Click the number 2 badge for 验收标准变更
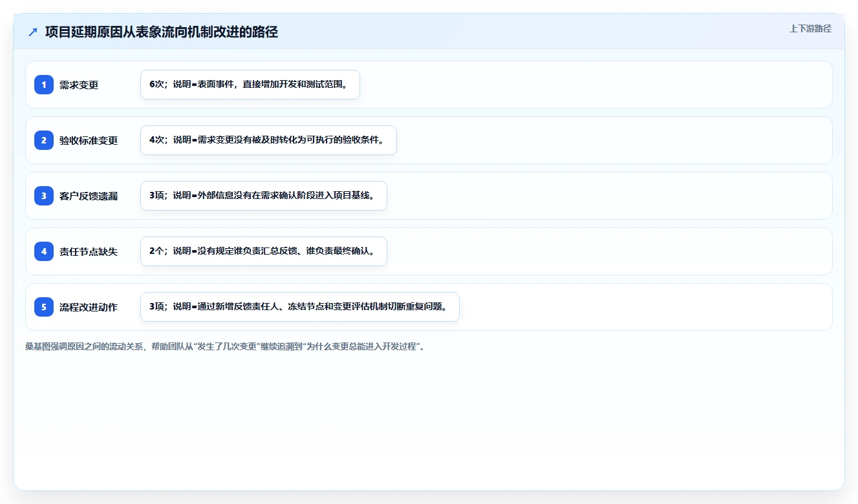Screen dimensions: 858x504 [44, 140]
